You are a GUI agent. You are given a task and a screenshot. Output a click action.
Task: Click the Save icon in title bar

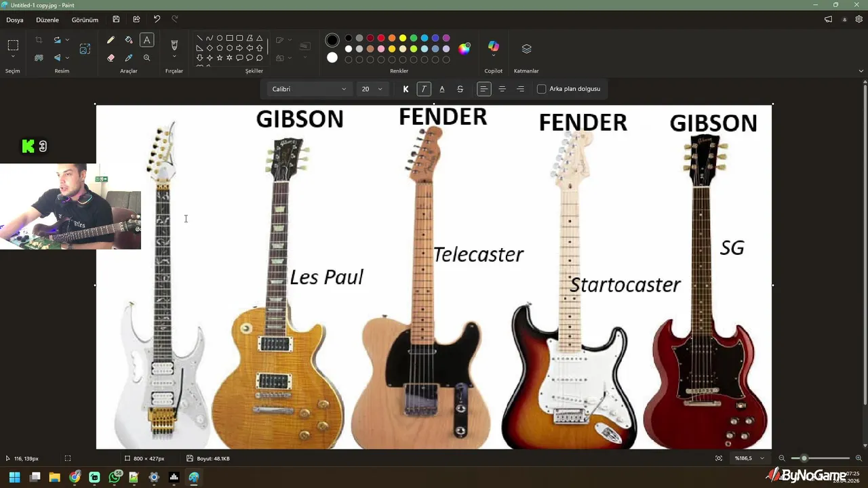coord(116,20)
